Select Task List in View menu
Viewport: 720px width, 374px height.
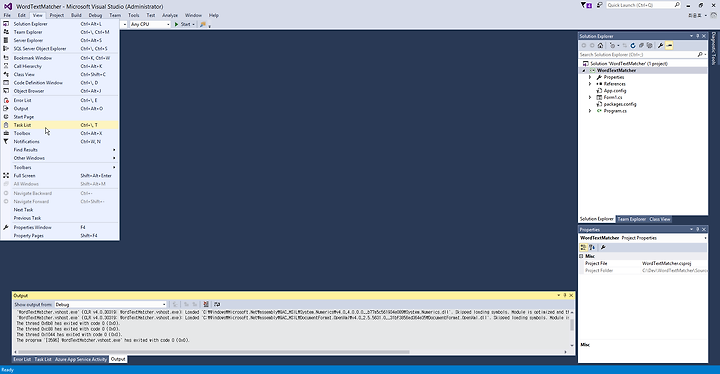(60, 125)
